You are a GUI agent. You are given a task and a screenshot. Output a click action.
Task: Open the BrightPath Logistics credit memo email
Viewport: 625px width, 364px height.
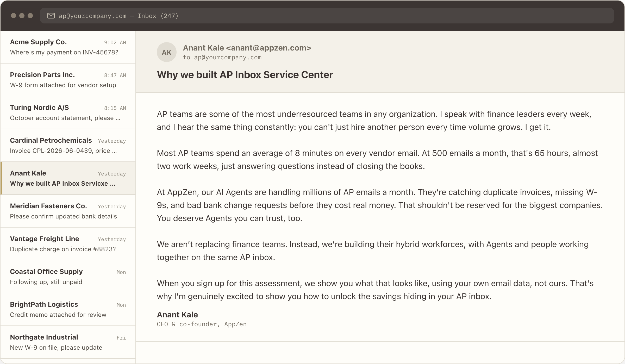click(x=68, y=310)
